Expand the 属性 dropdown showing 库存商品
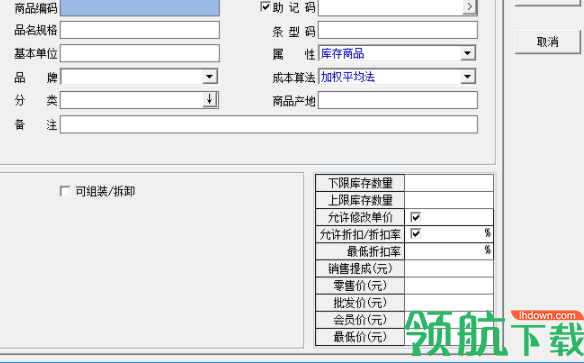 [468, 53]
